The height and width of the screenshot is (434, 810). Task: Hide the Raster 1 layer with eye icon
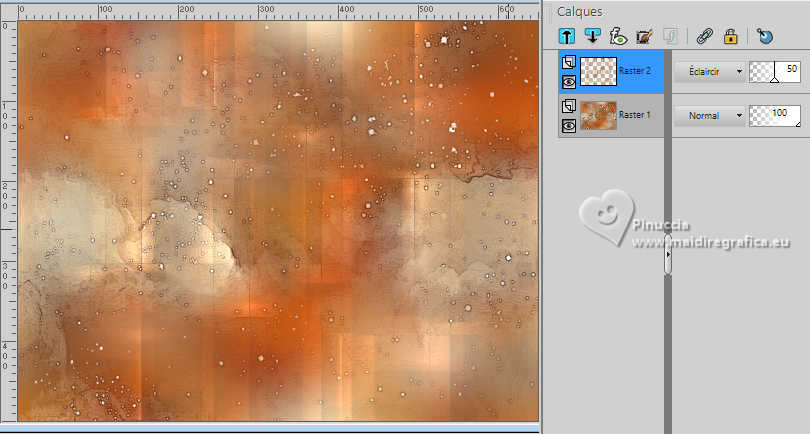(x=569, y=126)
